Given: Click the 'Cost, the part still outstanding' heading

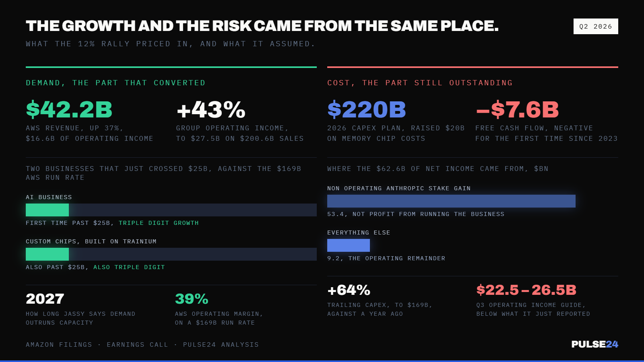Looking at the screenshot, I should pos(420,83).
